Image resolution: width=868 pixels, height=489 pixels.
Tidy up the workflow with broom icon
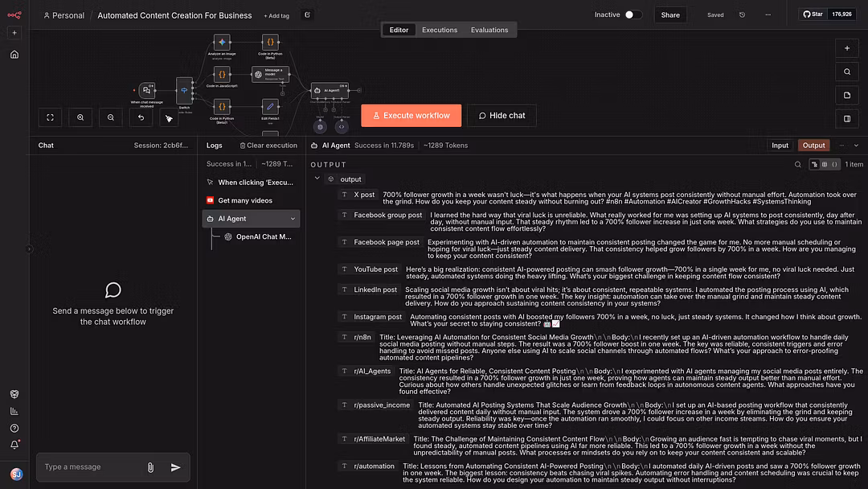[x=169, y=118]
